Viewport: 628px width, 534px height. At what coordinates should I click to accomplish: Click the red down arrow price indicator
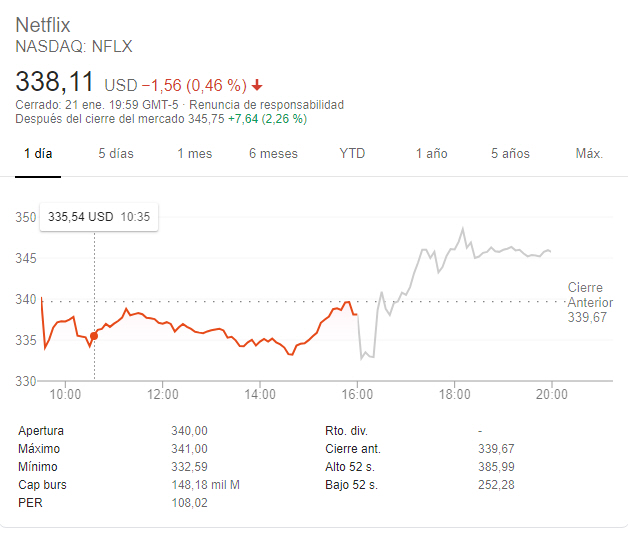click(258, 84)
